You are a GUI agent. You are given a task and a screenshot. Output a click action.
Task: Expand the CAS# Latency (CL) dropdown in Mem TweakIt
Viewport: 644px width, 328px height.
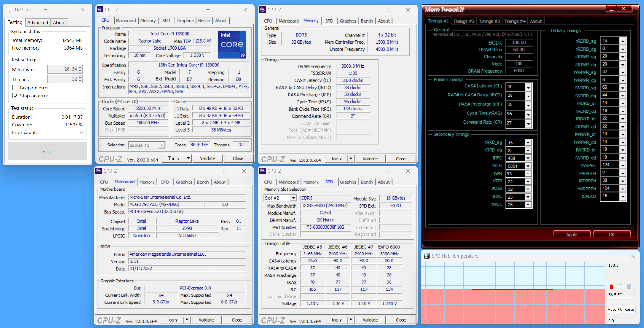528,87
